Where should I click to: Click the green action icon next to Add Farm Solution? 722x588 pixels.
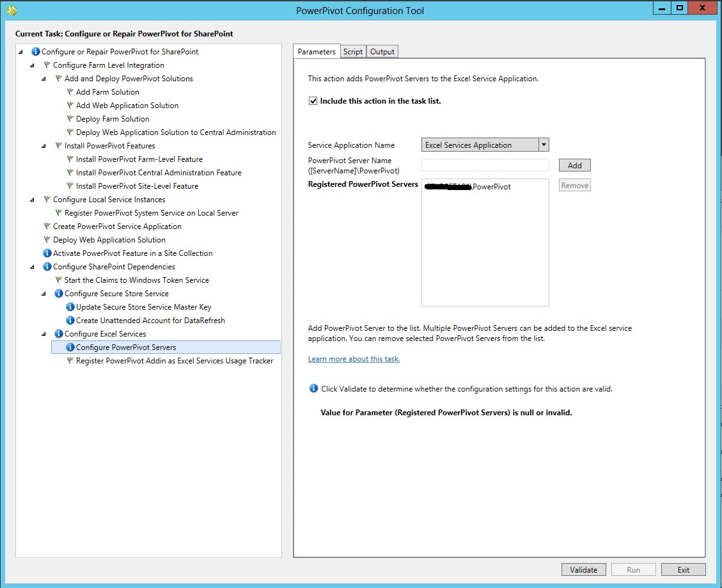pos(70,91)
